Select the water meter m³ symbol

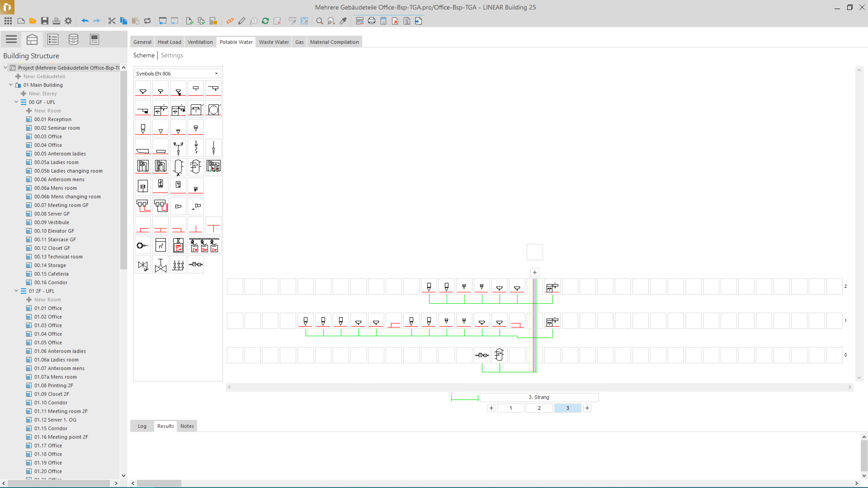[x=161, y=245]
